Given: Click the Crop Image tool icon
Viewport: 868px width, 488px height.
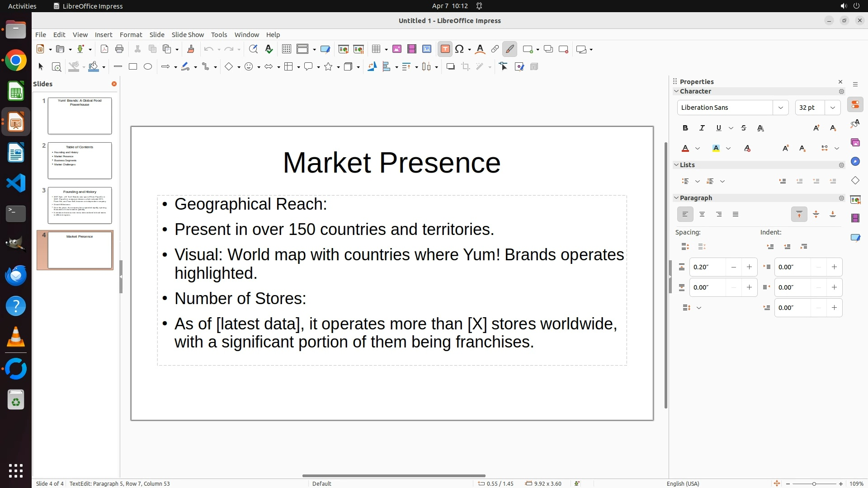Looking at the screenshot, I should click(466, 67).
